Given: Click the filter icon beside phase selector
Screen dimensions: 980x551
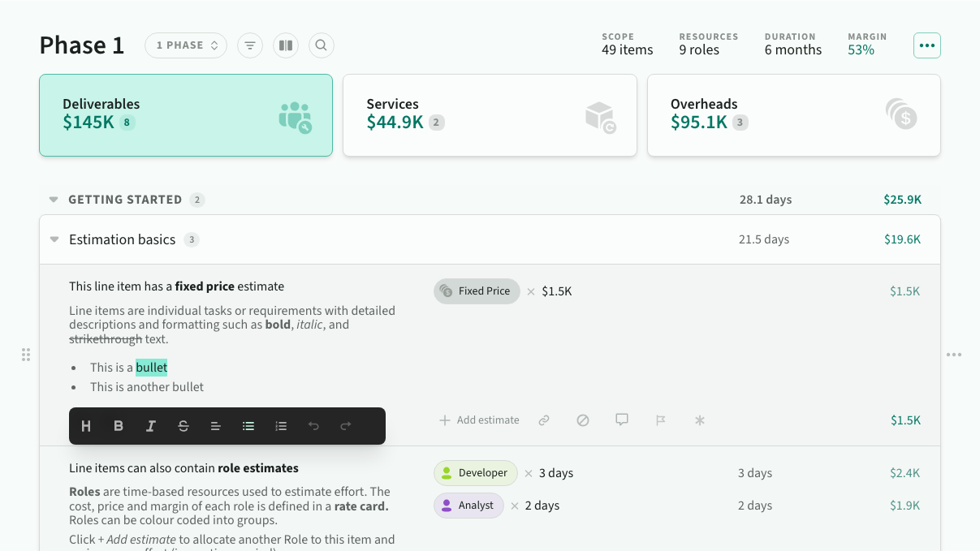Looking at the screenshot, I should [x=249, y=45].
